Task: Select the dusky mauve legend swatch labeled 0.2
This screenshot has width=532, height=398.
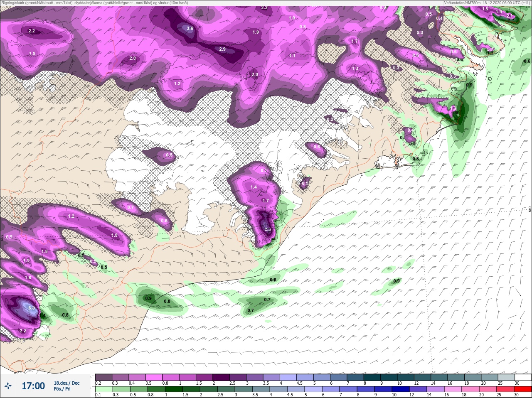Action: 103,377
